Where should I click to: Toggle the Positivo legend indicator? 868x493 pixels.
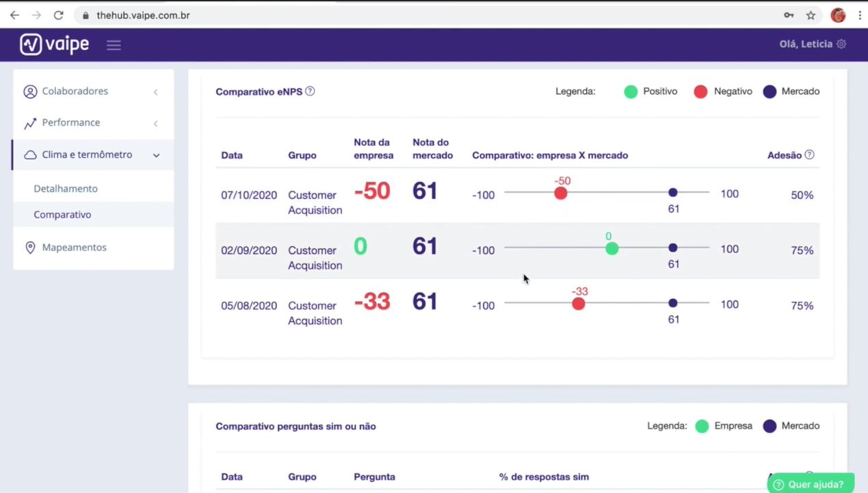[x=631, y=91]
